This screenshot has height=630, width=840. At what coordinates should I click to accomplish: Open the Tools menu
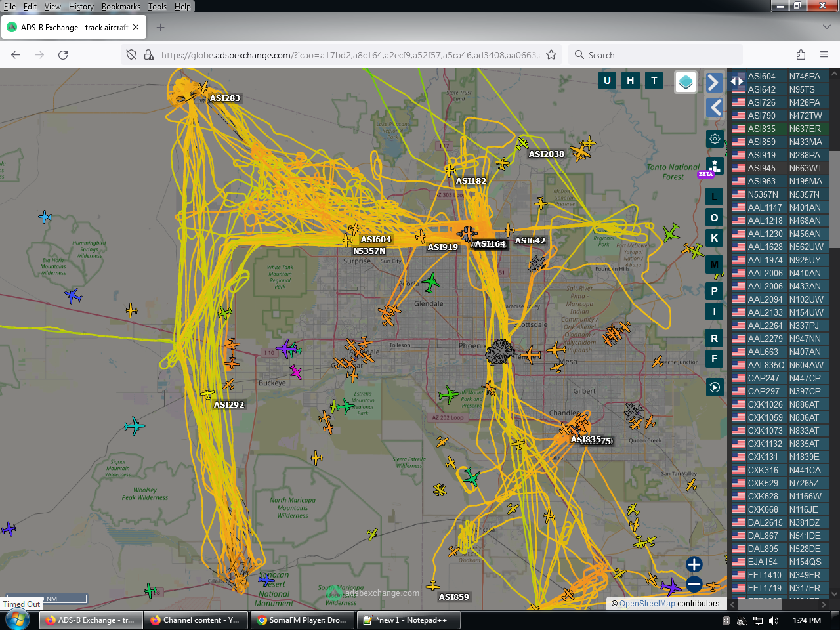pyautogui.click(x=157, y=7)
